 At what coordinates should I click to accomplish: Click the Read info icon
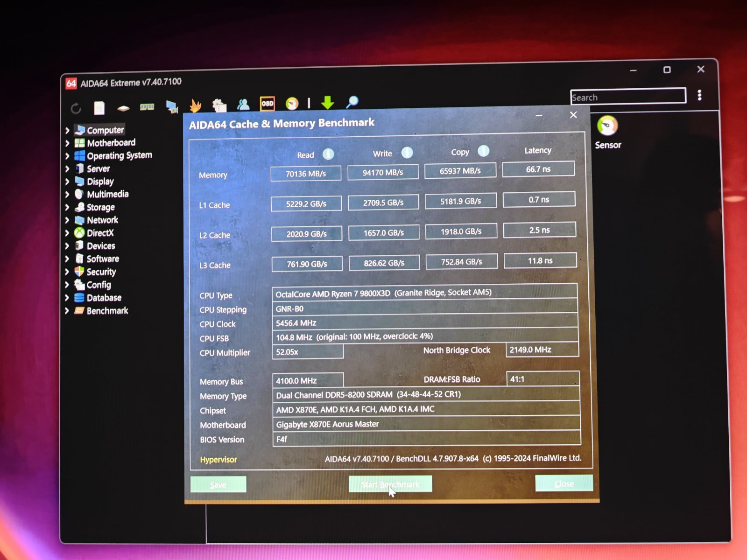coord(328,154)
